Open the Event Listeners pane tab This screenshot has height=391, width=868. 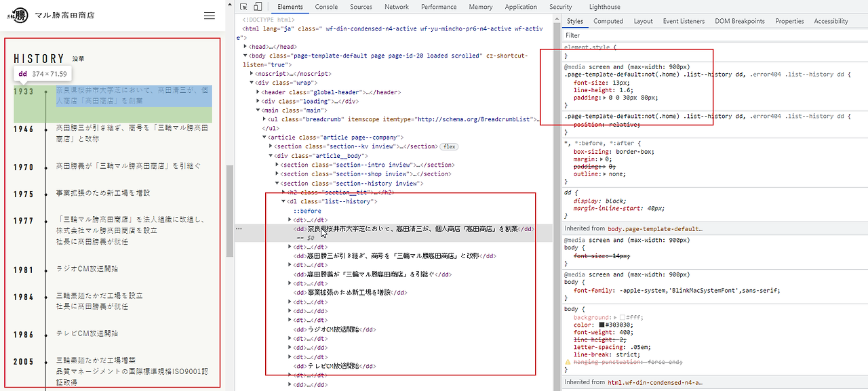pos(684,21)
